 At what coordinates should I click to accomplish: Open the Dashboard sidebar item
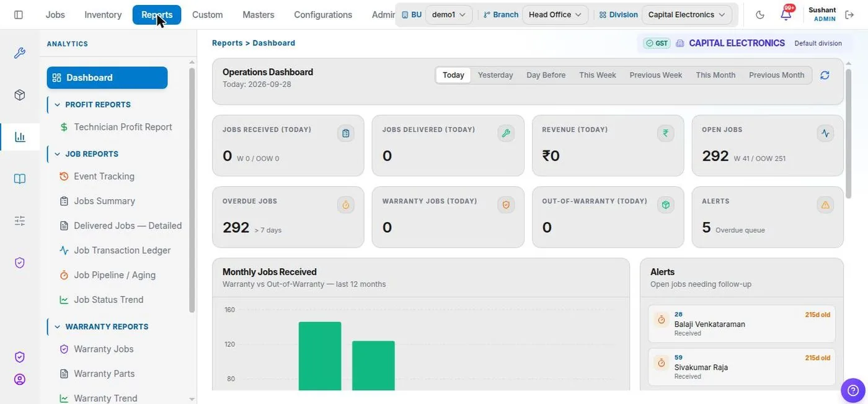coord(107,78)
